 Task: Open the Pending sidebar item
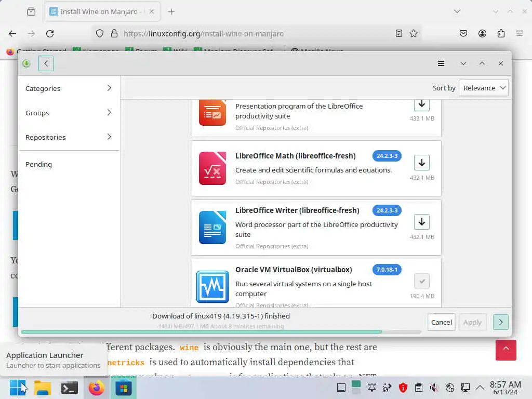point(69,164)
